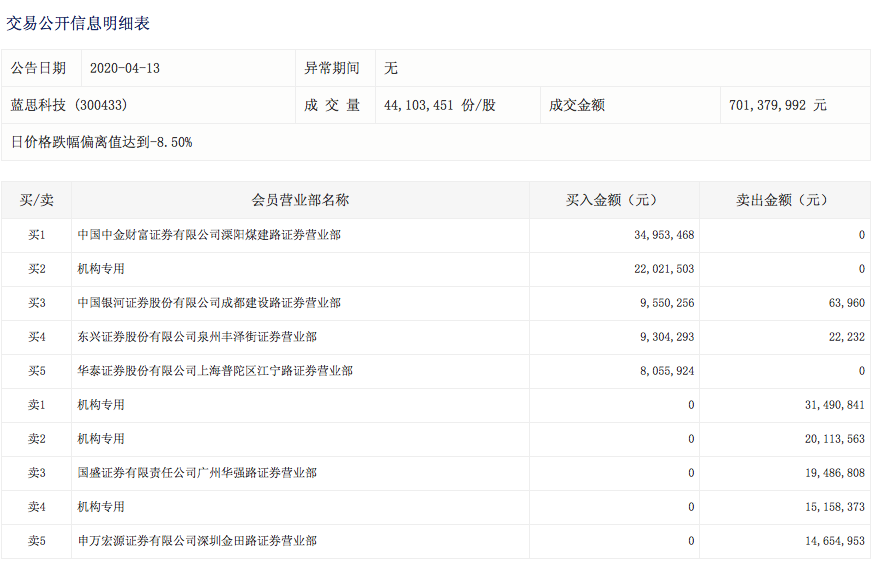Screen dimensions: 887x569
Task: Click the 国盛证券广州华强路证券营业部 link
Action: (197, 473)
